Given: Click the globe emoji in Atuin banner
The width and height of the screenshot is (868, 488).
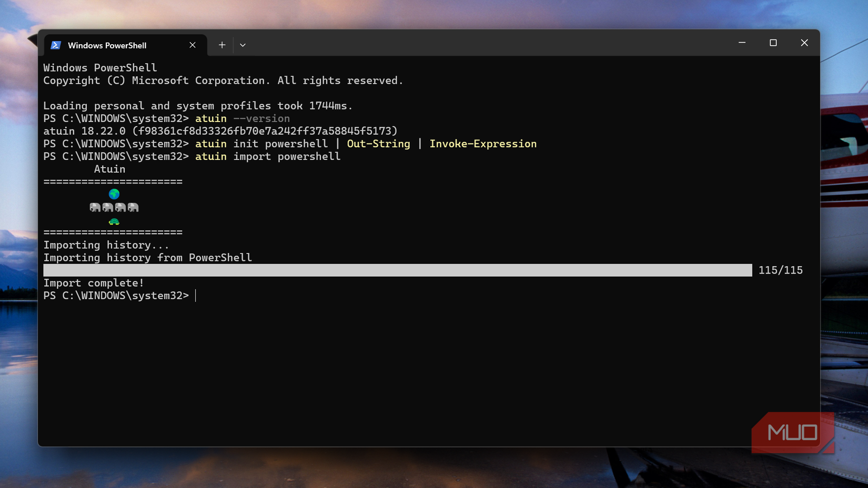Looking at the screenshot, I should point(114,195).
